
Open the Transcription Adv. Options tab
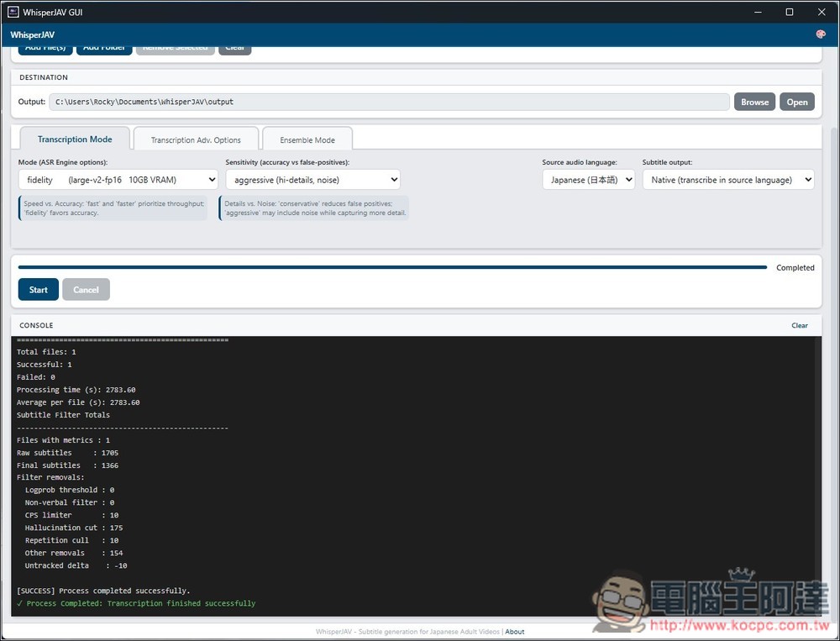pos(196,140)
